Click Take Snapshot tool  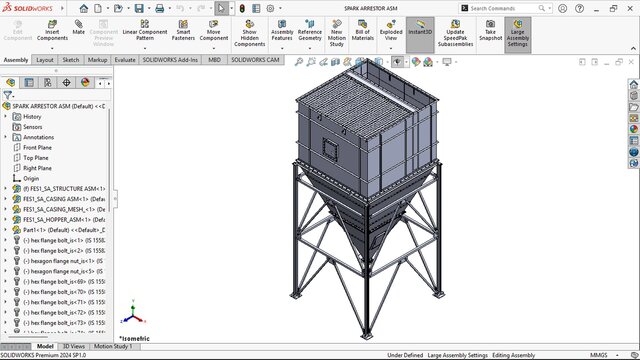tap(490, 31)
